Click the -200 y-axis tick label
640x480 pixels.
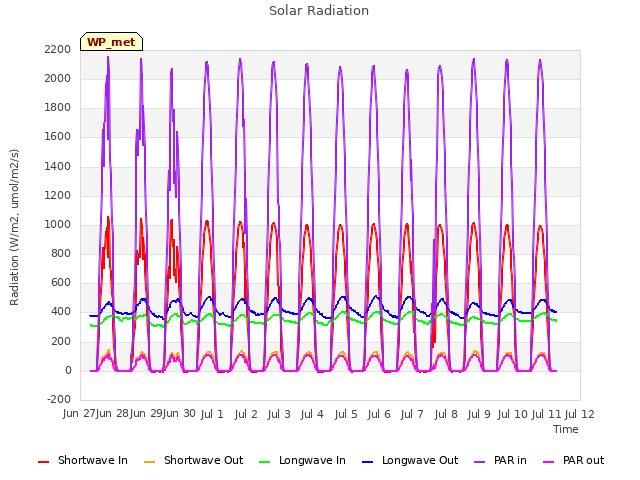[59, 399]
